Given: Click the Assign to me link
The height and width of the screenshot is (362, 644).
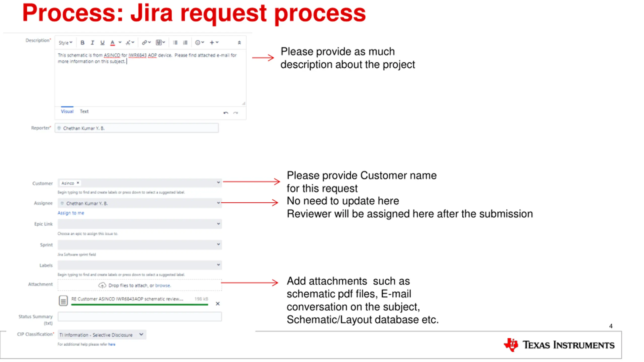Looking at the screenshot, I should coord(71,213).
